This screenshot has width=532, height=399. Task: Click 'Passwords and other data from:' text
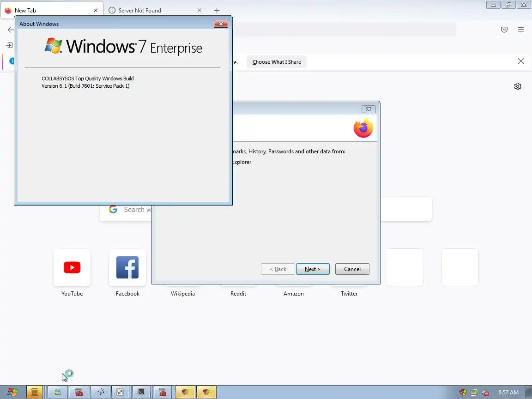(307, 151)
